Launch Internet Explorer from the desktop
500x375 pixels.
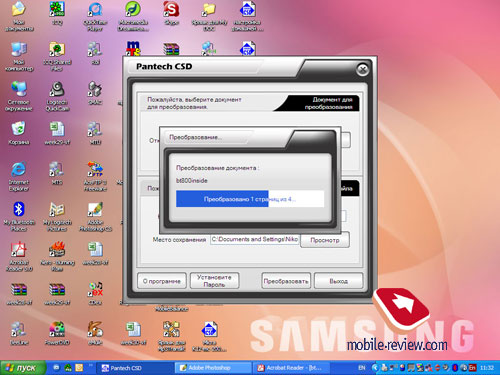(x=19, y=176)
